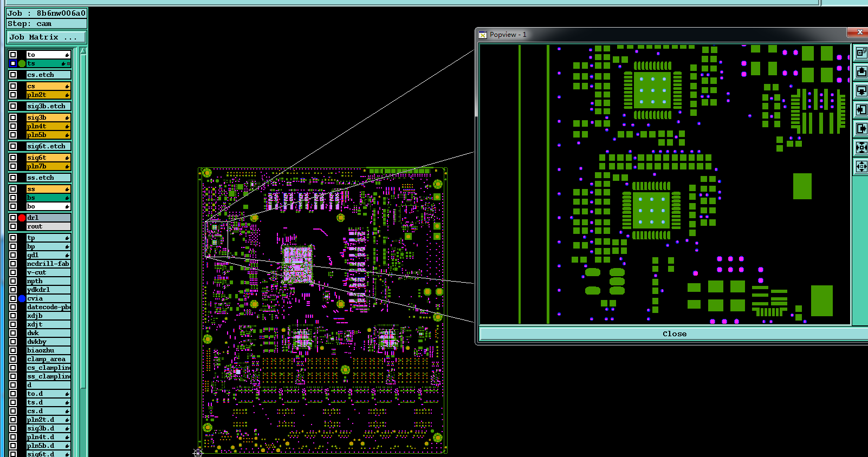Image resolution: width=868 pixels, height=457 pixels.
Task: Toggle the checkbox for the cvia layer
Action: (x=13, y=298)
